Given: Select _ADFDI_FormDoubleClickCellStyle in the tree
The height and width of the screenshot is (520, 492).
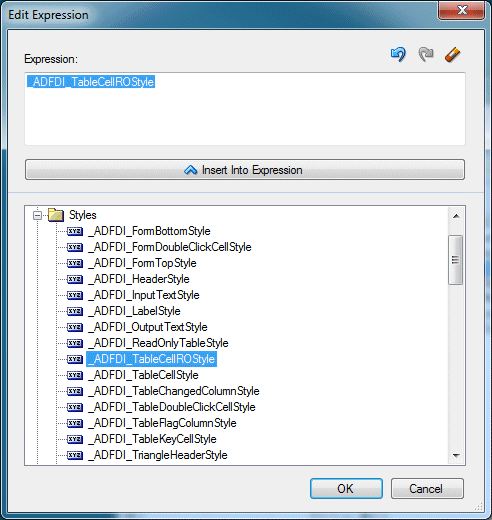Looking at the screenshot, I should (170, 247).
